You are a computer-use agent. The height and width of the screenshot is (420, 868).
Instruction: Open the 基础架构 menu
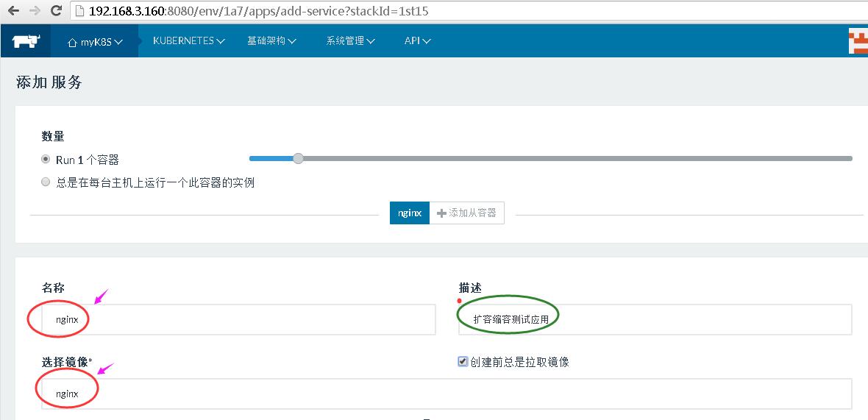coord(271,41)
